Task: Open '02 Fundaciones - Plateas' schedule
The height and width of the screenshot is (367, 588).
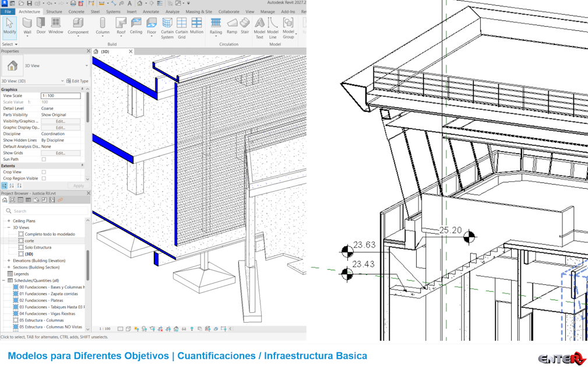Action: (41, 300)
